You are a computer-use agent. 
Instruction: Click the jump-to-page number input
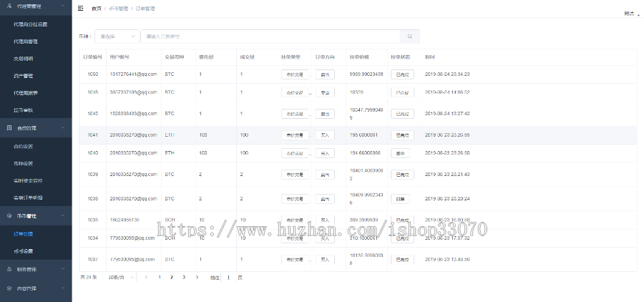(x=228, y=278)
